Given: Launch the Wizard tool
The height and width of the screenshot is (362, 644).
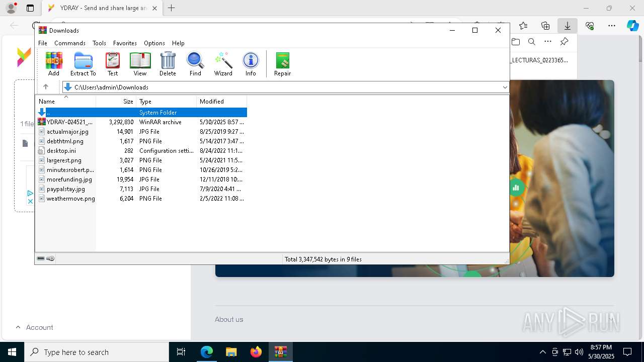Looking at the screenshot, I should coord(223,64).
